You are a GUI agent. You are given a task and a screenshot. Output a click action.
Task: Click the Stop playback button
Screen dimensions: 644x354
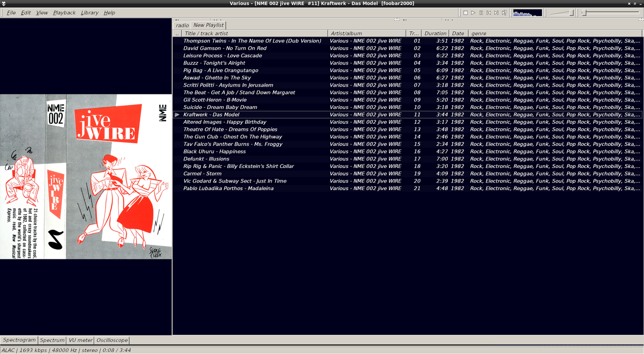coord(465,13)
